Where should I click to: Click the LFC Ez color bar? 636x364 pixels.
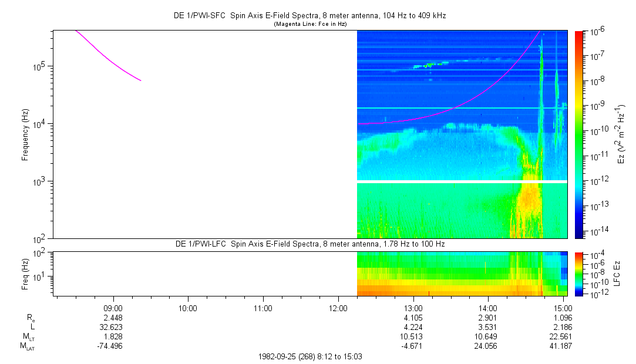pos(579,274)
